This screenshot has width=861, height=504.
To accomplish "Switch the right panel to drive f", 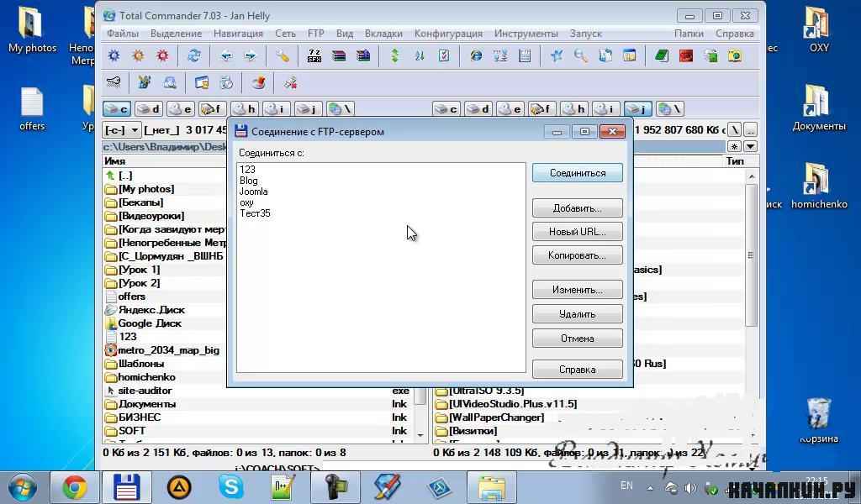I will [542, 109].
